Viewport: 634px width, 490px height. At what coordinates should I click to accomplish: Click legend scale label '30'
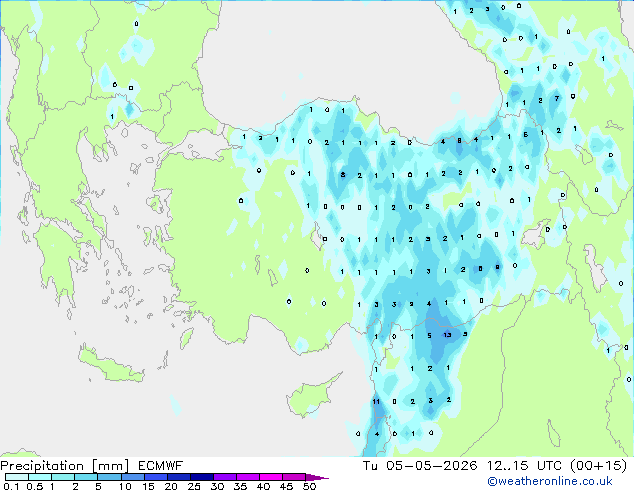pos(217,486)
